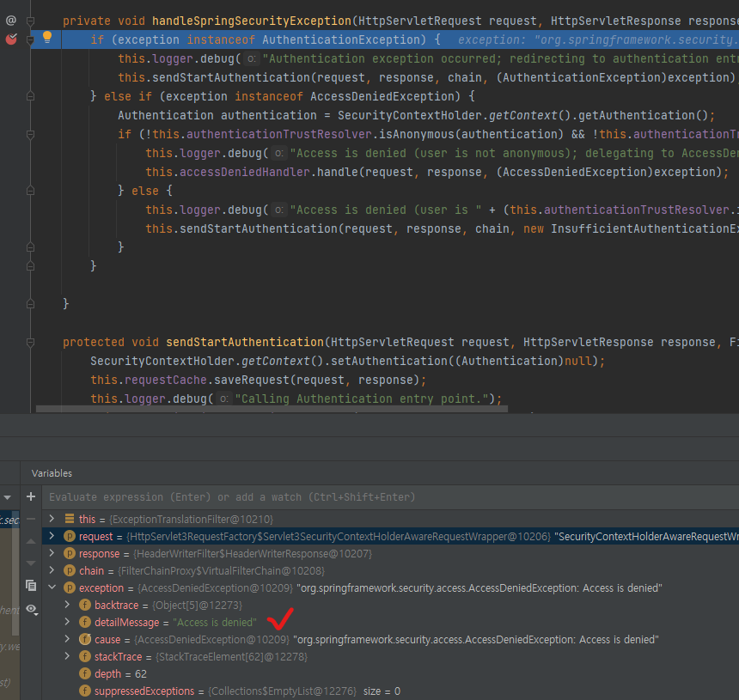Screen dimensions: 739x700
Task: Expand the request variable node
Action: [52, 536]
